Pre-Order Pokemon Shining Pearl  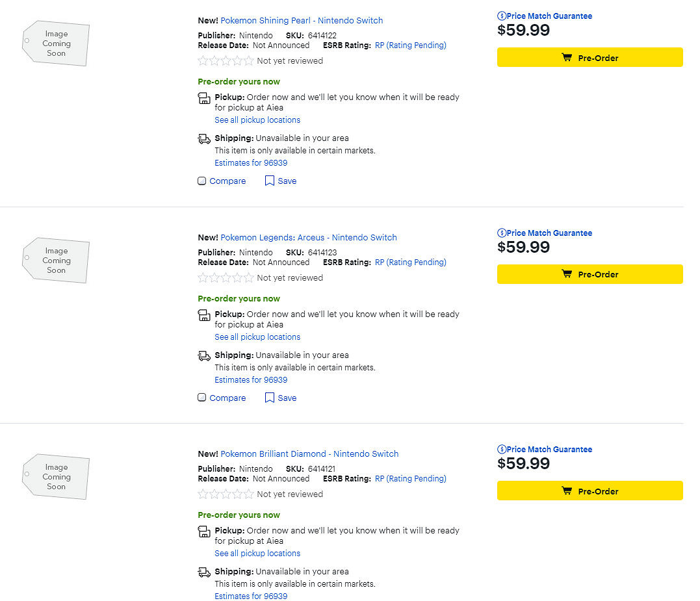590,58
